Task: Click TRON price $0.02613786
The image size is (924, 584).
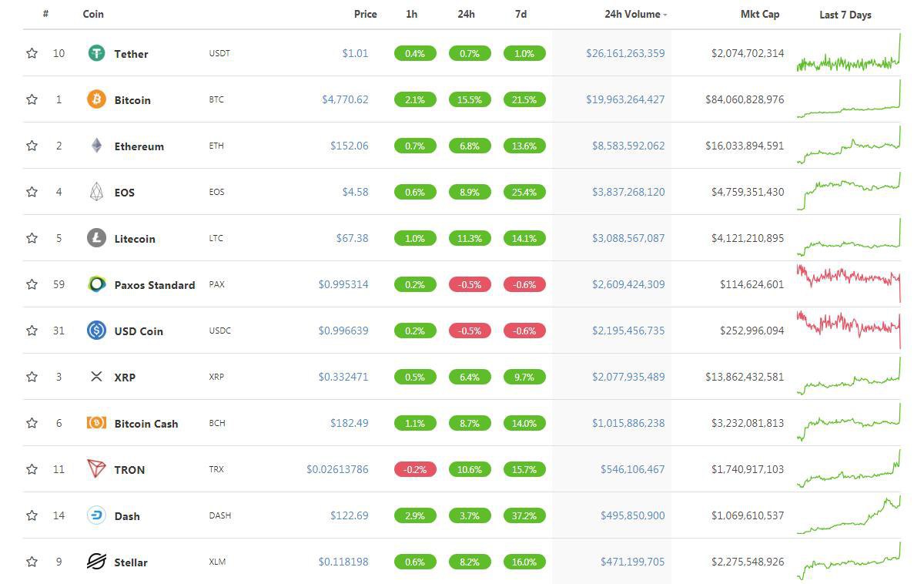Action: pyautogui.click(x=337, y=469)
